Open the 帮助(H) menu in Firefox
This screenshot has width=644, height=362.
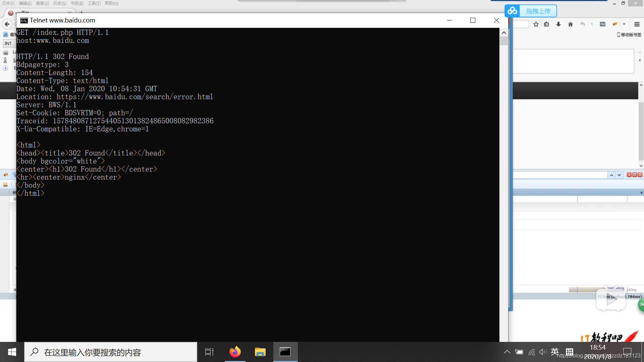click(112, 3)
